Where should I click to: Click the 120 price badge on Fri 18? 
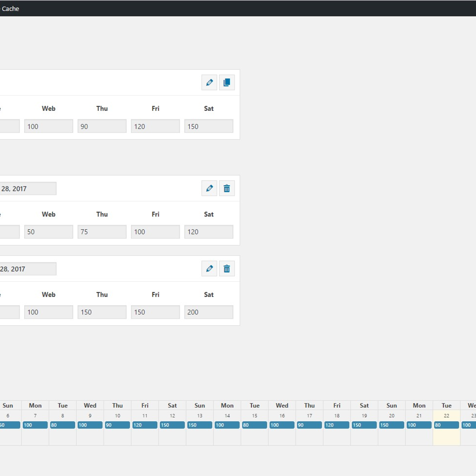click(337, 425)
